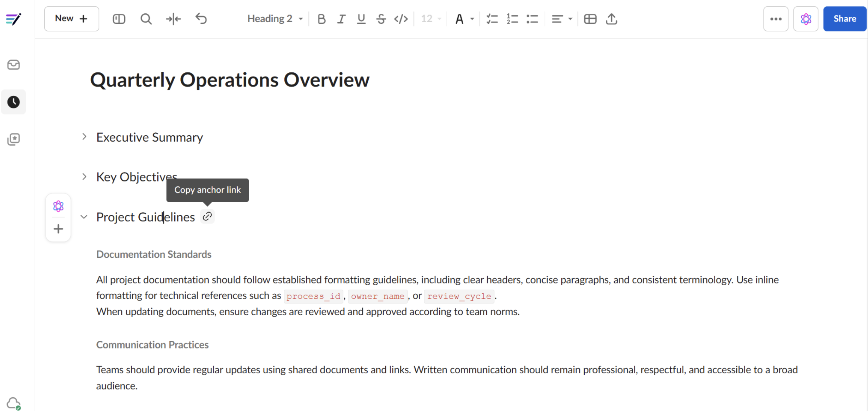The height and width of the screenshot is (411, 868).
Task: Open the inbox icon in sidebar
Action: [13, 65]
